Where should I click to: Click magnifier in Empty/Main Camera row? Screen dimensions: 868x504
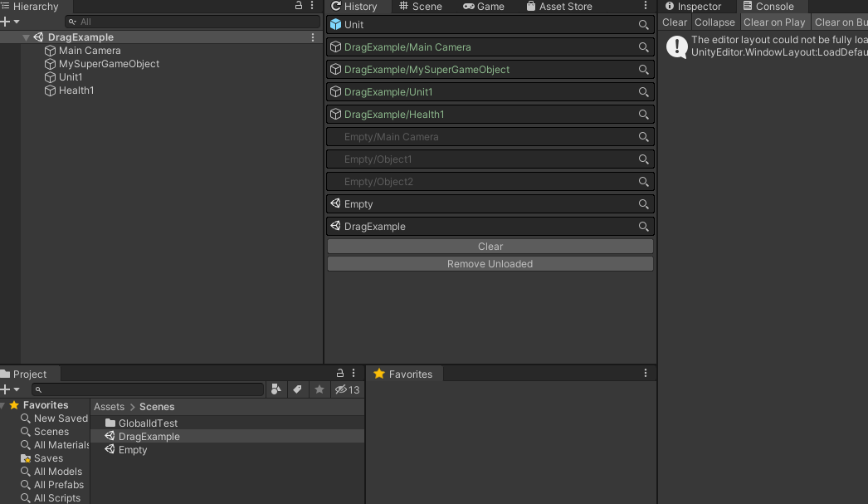point(643,137)
